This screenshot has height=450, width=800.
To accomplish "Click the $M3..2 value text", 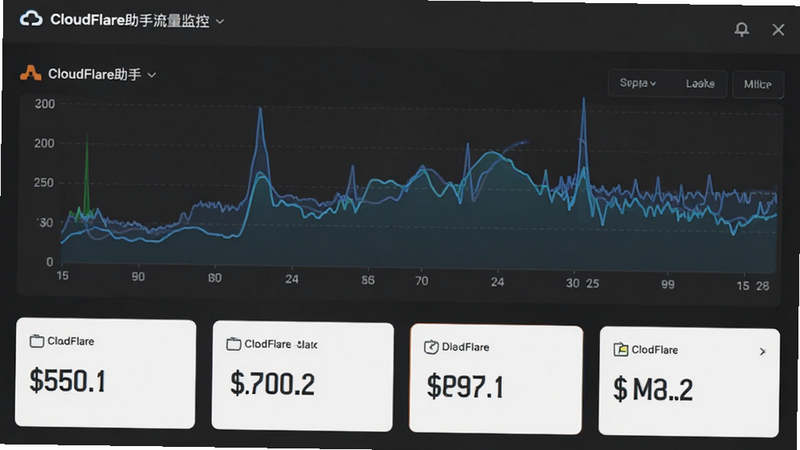I will pyautogui.click(x=653, y=389).
